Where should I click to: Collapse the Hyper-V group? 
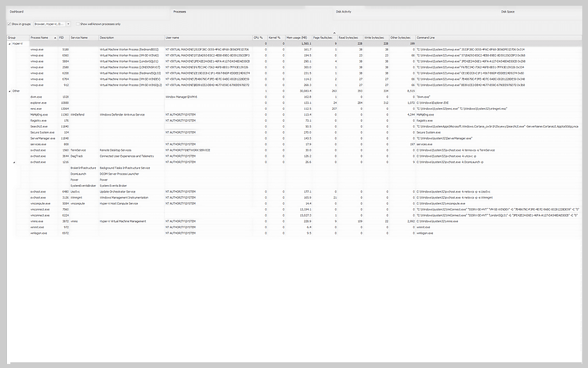tap(10, 43)
